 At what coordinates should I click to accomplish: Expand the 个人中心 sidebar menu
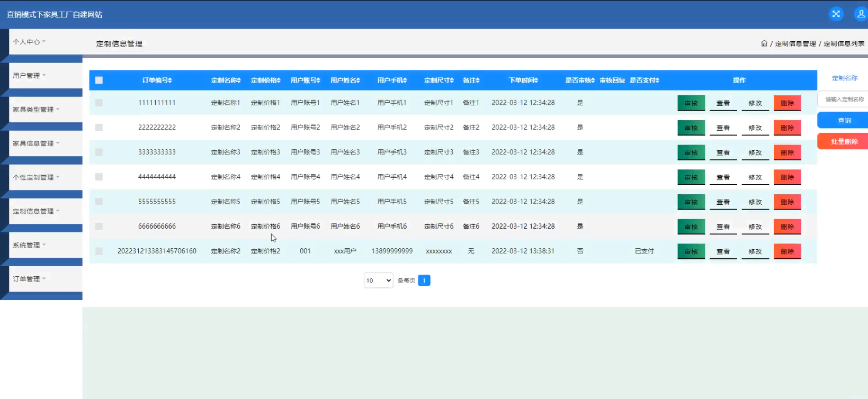pos(46,42)
